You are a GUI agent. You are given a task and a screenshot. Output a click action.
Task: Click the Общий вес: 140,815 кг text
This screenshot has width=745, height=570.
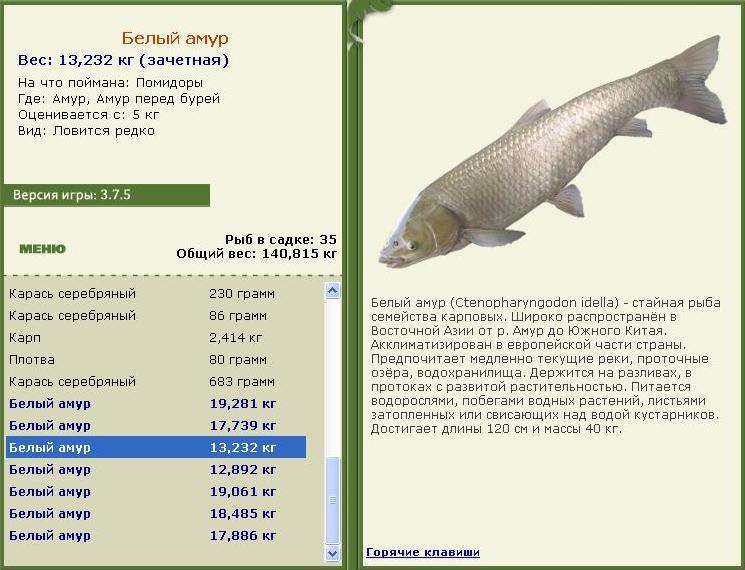tap(257, 254)
